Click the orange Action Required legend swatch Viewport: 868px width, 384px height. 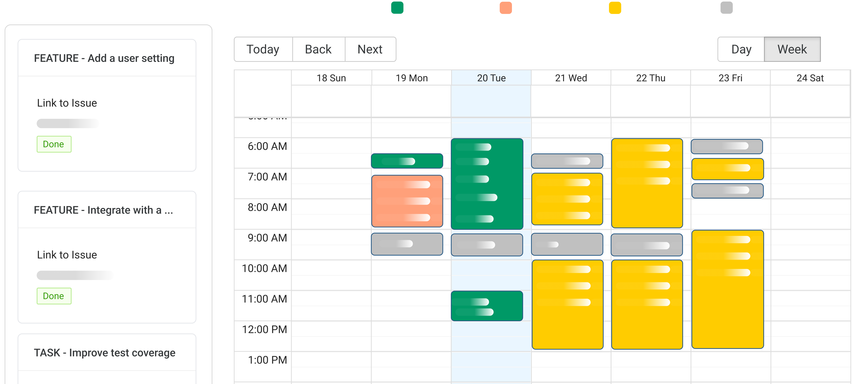(505, 7)
